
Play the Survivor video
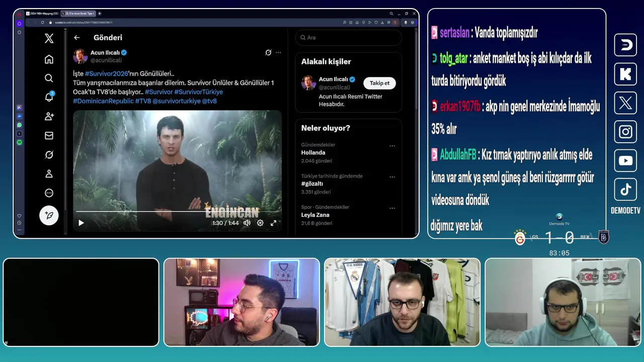[81, 223]
